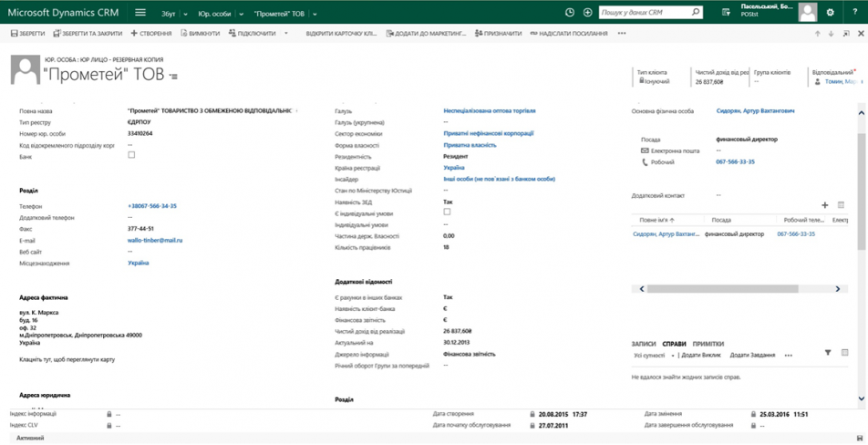Click the search magnifier icon

(x=695, y=13)
